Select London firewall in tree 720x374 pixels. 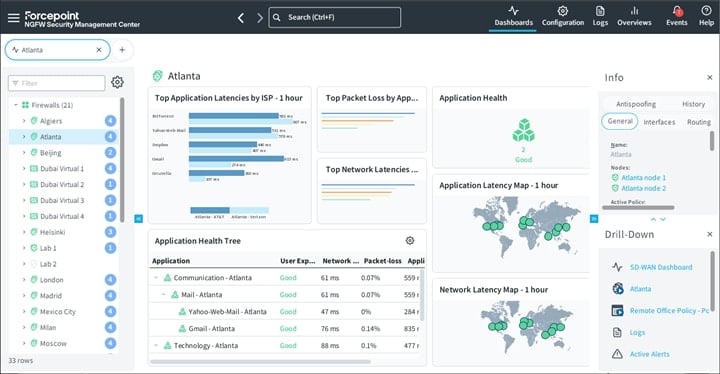51,280
